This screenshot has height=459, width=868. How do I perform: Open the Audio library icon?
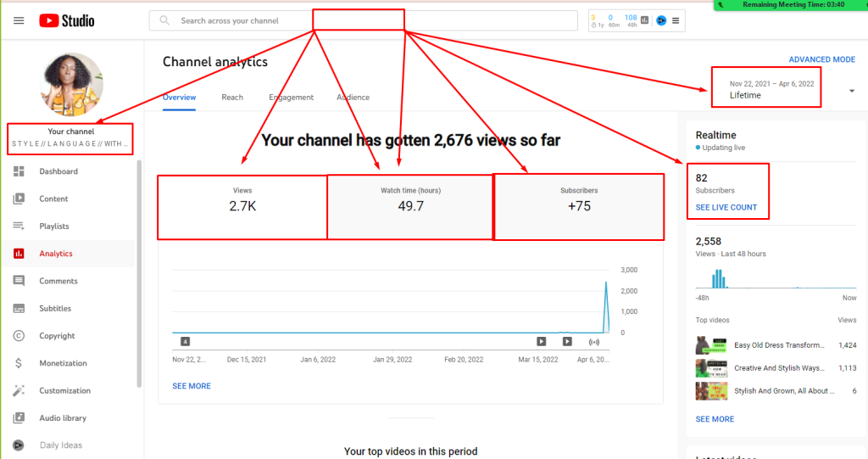pyautogui.click(x=19, y=418)
